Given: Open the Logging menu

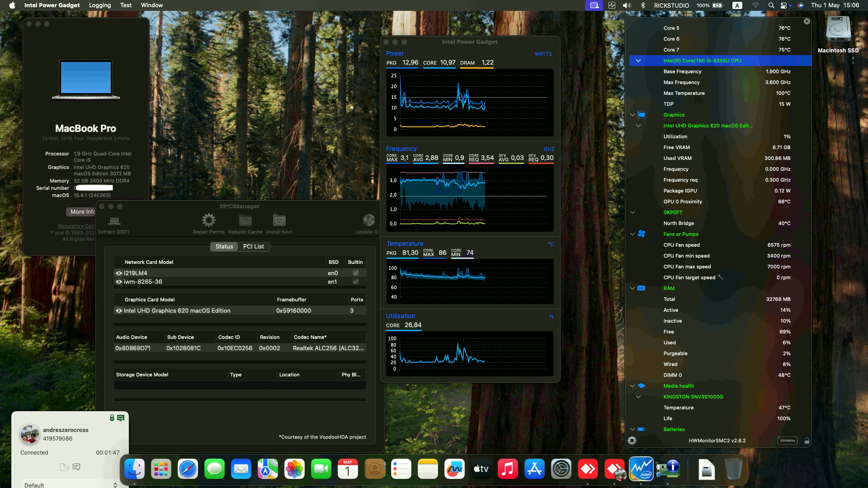Looking at the screenshot, I should click(x=99, y=5).
